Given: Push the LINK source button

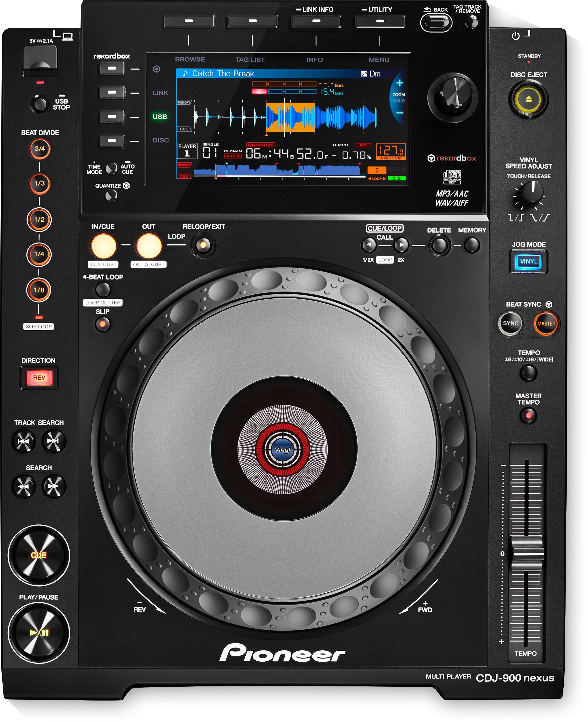Looking at the screenshot, I should [112, 92].
